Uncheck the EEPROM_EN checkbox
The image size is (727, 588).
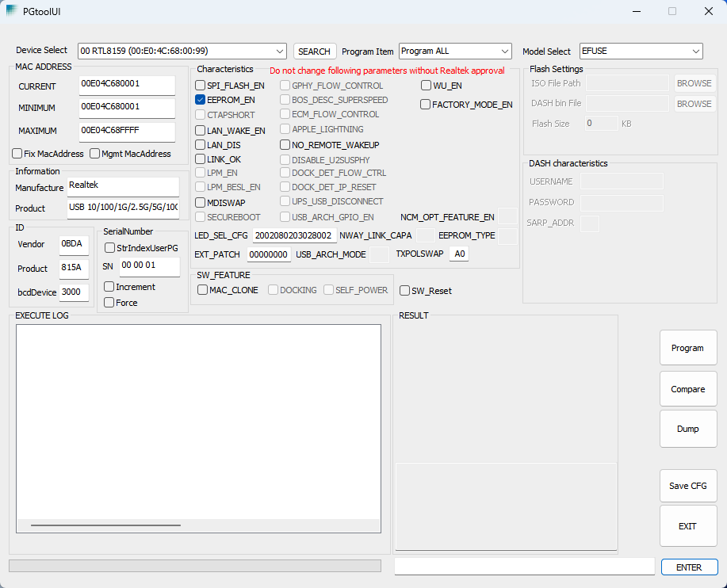point(201,100)
